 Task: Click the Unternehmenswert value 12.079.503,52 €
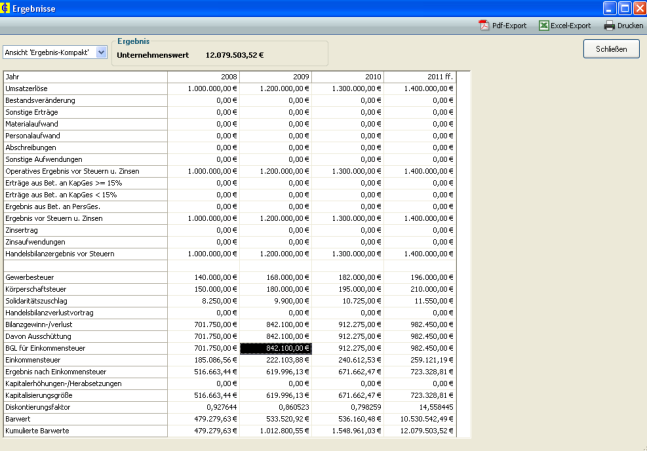coord(234,55)
